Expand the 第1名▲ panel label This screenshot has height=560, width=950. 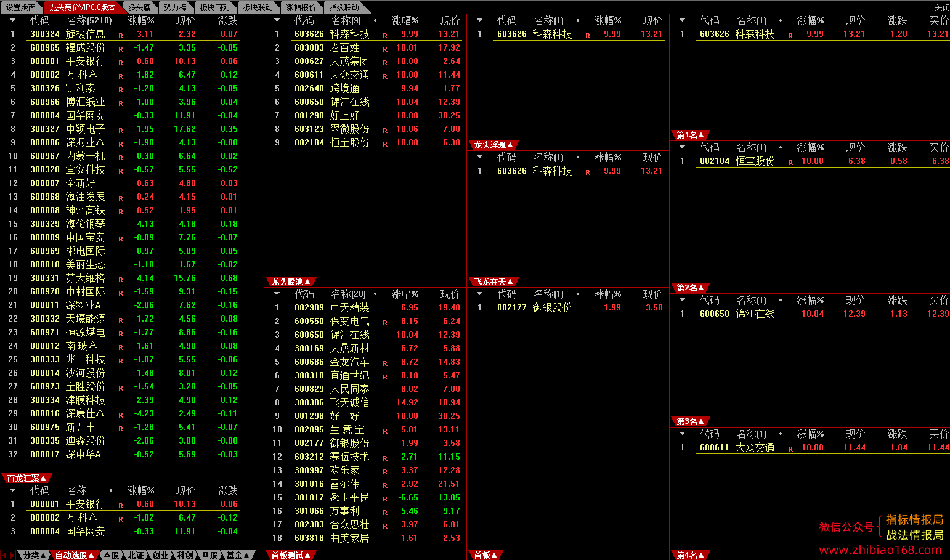pyautogui.click(x=690, y=135)
